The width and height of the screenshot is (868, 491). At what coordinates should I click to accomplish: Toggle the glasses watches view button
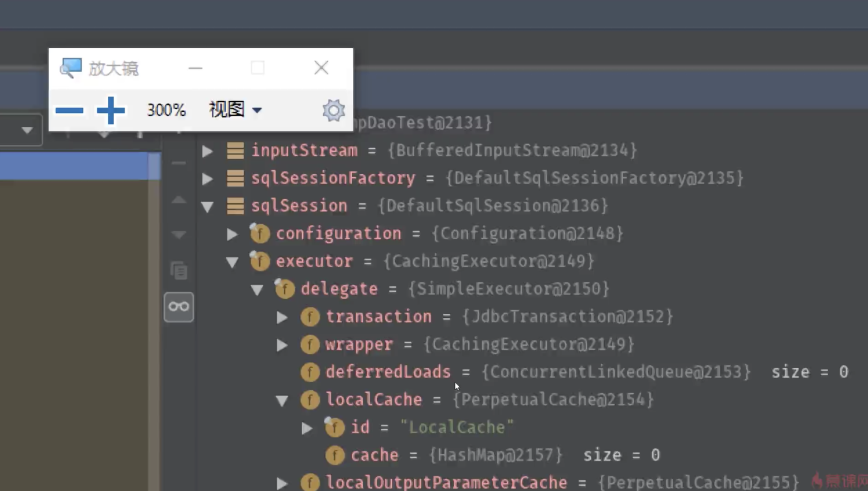point(179,307)
